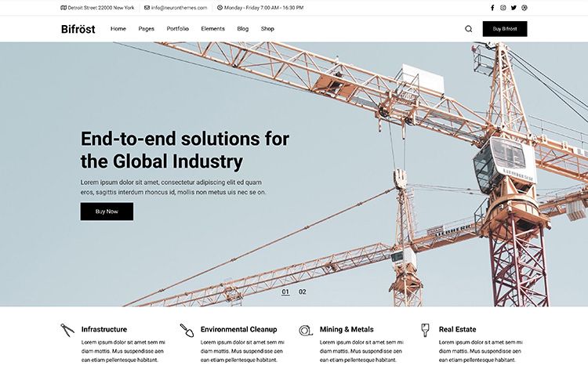The height and width of the screenshot is (380, 588).
Task: Click the Infrastructure pliers icon
Action: [67, 330]
